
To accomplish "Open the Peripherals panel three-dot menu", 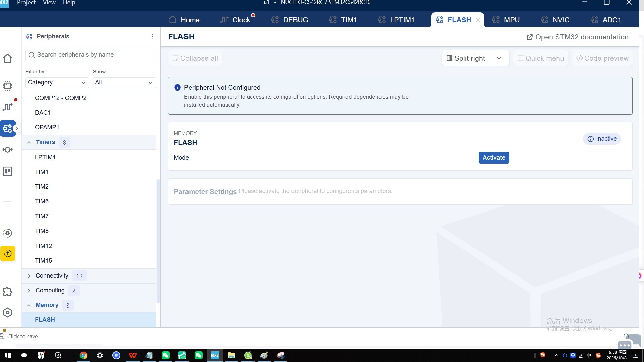I will click(152, 37).
